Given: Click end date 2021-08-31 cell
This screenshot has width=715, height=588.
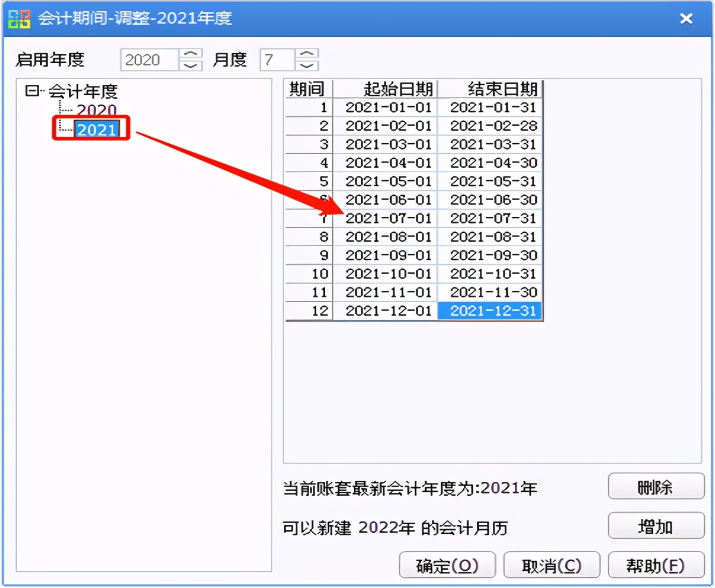Looking at the screenshot, I should [x=490, y=237].
